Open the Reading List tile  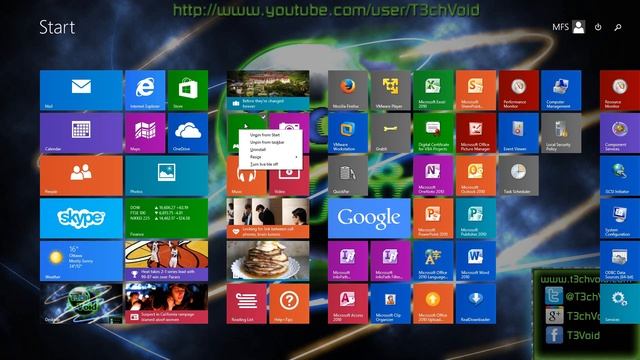point(247,304)
